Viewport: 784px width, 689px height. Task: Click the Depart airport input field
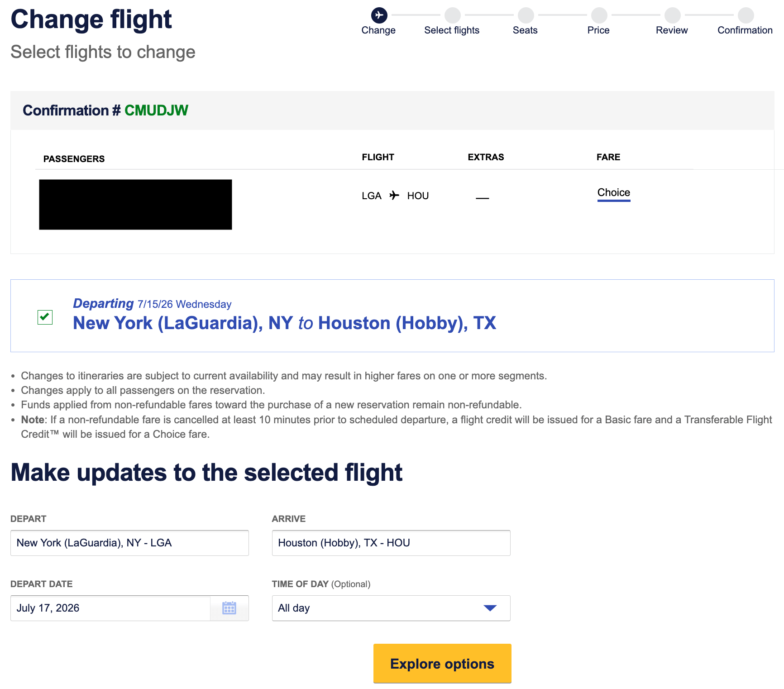coord(129,543)
